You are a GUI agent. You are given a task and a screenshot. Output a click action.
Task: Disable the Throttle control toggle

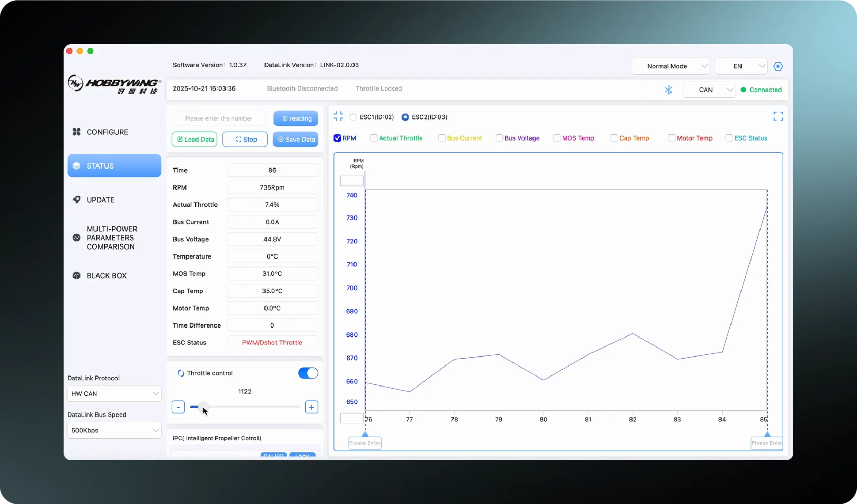click(307, 373)
